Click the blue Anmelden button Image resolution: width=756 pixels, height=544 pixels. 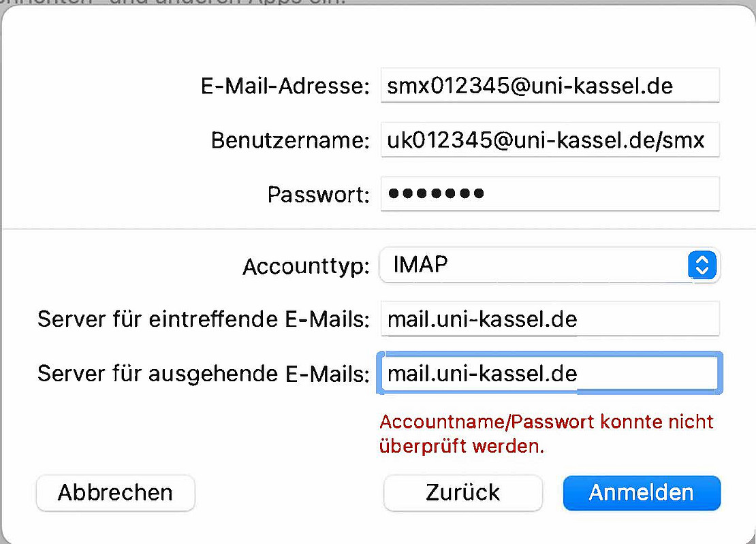click(x=642, y=492)
